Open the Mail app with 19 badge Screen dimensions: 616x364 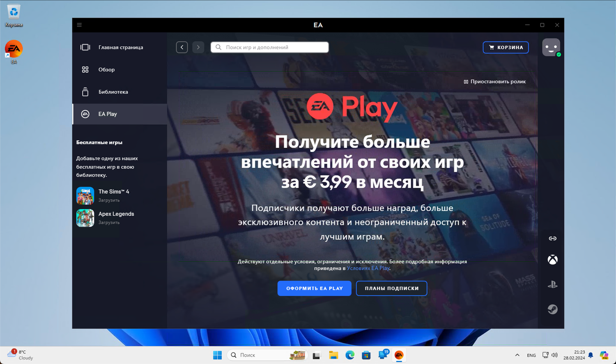383,355
